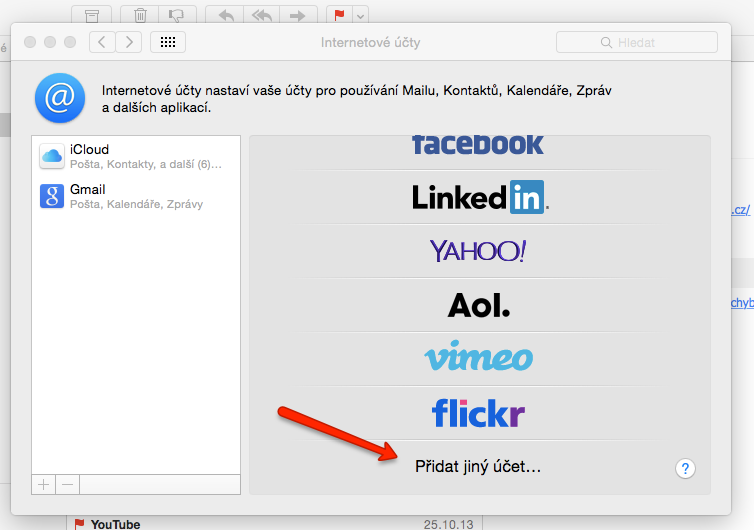The image size is (754, 530).
Task: Click the red Flag icon in Mail
Action: (339, 15)
